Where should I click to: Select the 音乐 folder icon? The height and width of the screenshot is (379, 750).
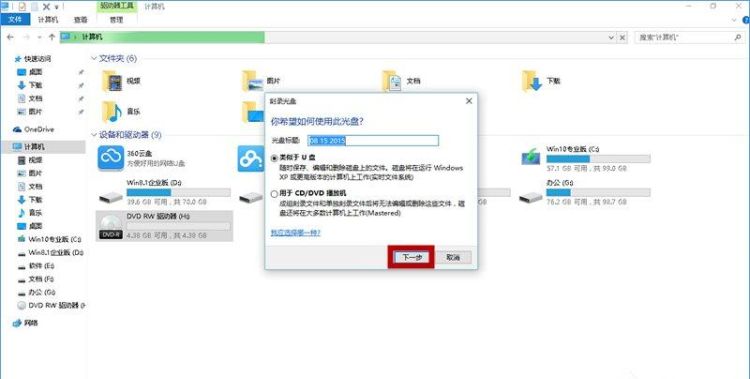(112, 112)
